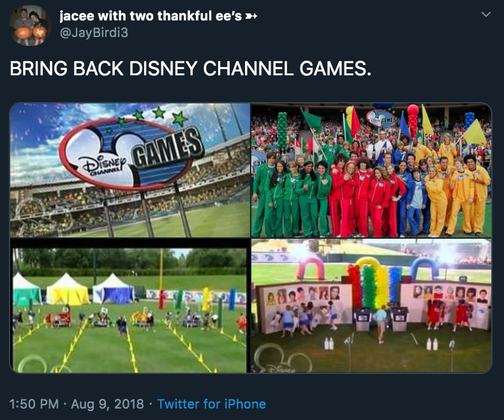Click the @JayBirdi3 handle
The width and height of the screenshot is (504, 420).
[x=94, y=33]
